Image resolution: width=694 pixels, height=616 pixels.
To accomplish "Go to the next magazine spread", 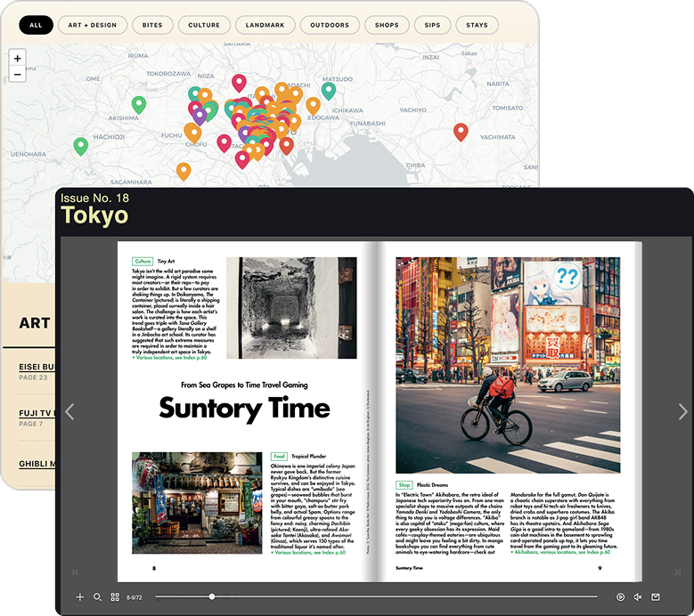I will (682, 411).
